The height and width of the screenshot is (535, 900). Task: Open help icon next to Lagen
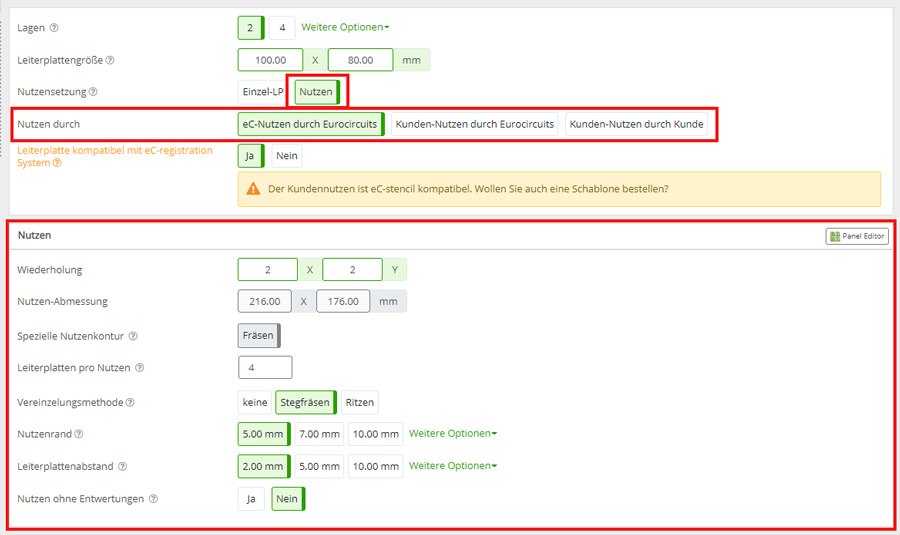pyautogui.click(x=54, y=28)
